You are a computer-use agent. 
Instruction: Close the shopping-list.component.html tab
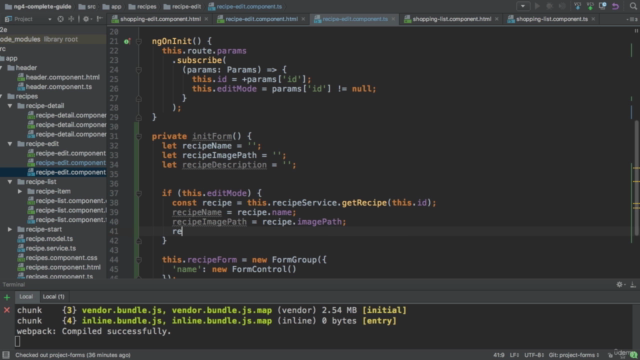(497, 19)
